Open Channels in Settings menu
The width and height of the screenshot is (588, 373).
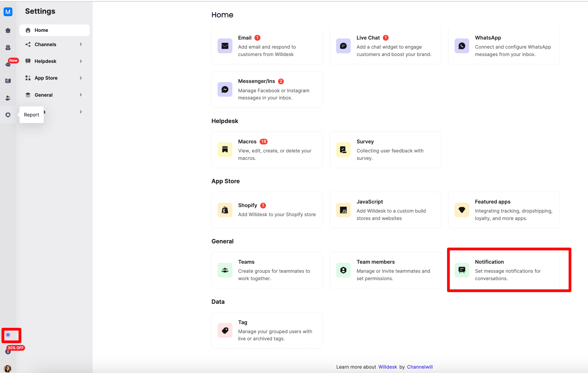54,44
